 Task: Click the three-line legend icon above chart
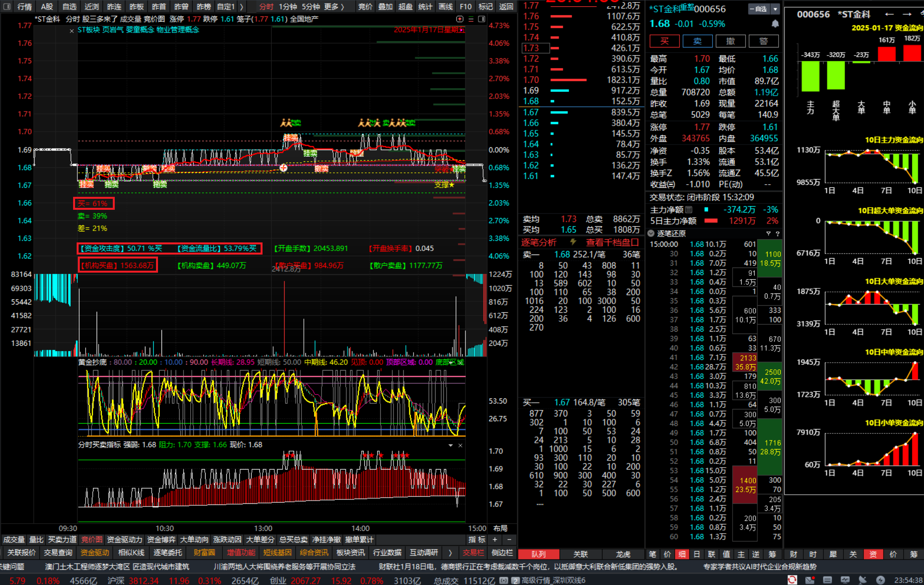[x=471, y=19]
